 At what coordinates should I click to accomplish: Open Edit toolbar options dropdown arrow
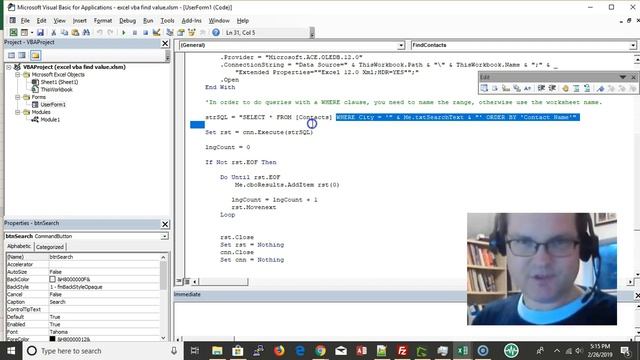pos(622,77)
